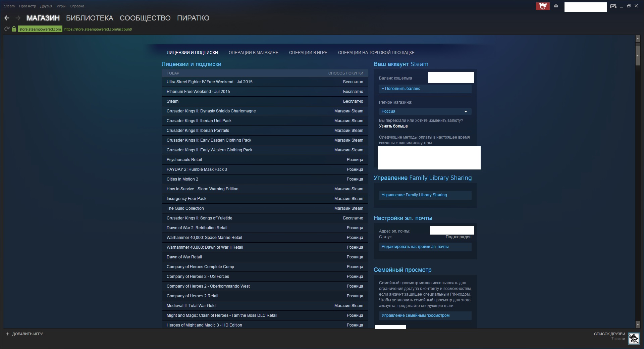Screen dimensions: 644x349
Task: Click the plus icon to add a game
Action: click(8, 334)
